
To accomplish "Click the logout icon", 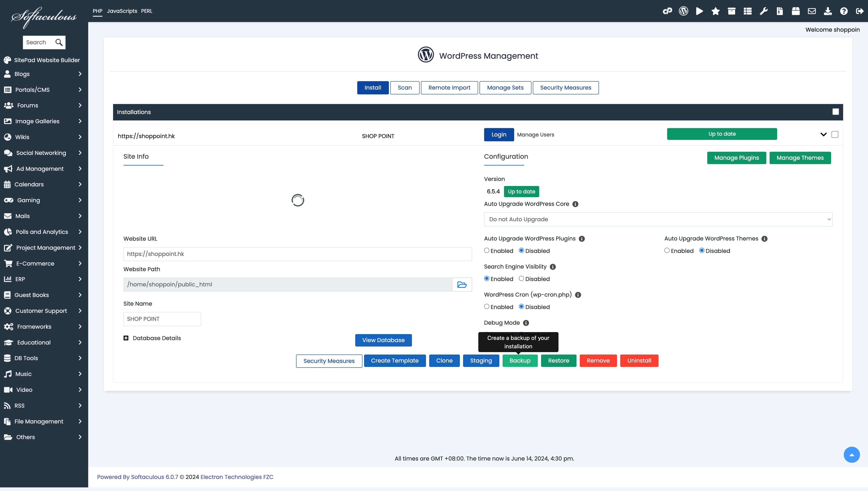I will point(860,11).
